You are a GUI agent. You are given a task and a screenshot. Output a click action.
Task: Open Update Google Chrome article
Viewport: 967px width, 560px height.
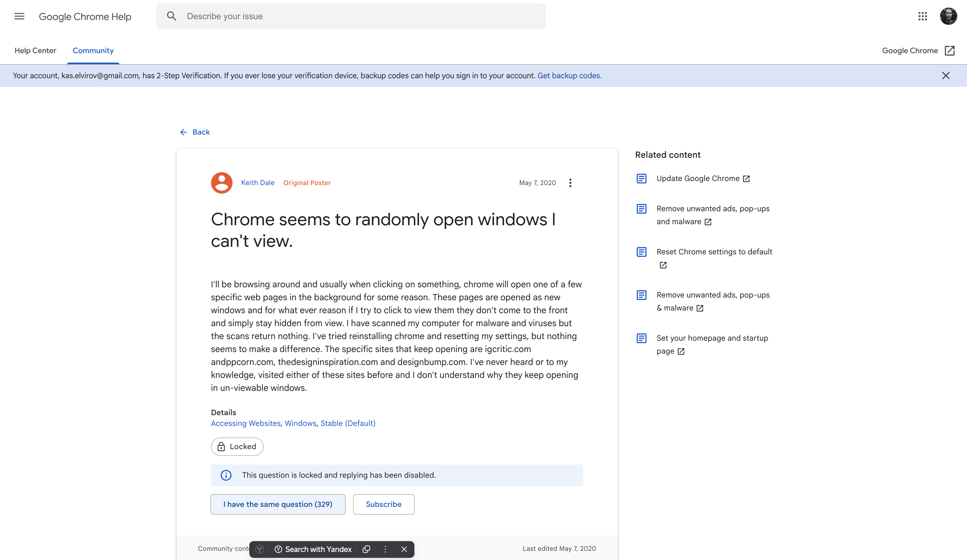coord(698,178)
